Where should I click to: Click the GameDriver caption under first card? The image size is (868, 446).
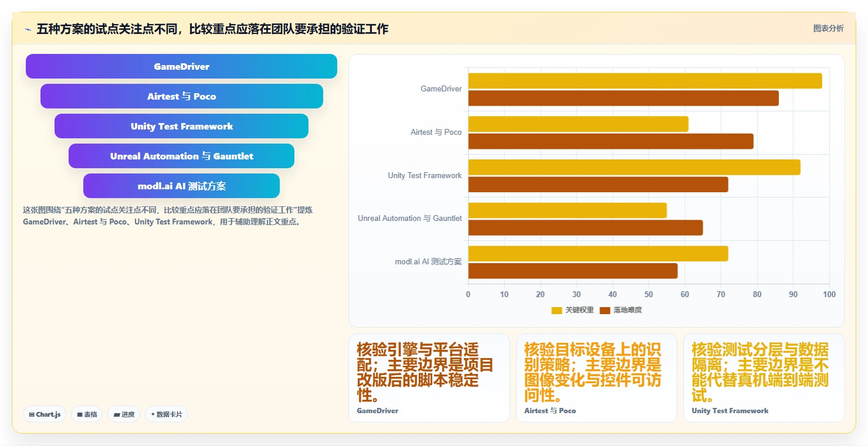(x=378, y=411)
